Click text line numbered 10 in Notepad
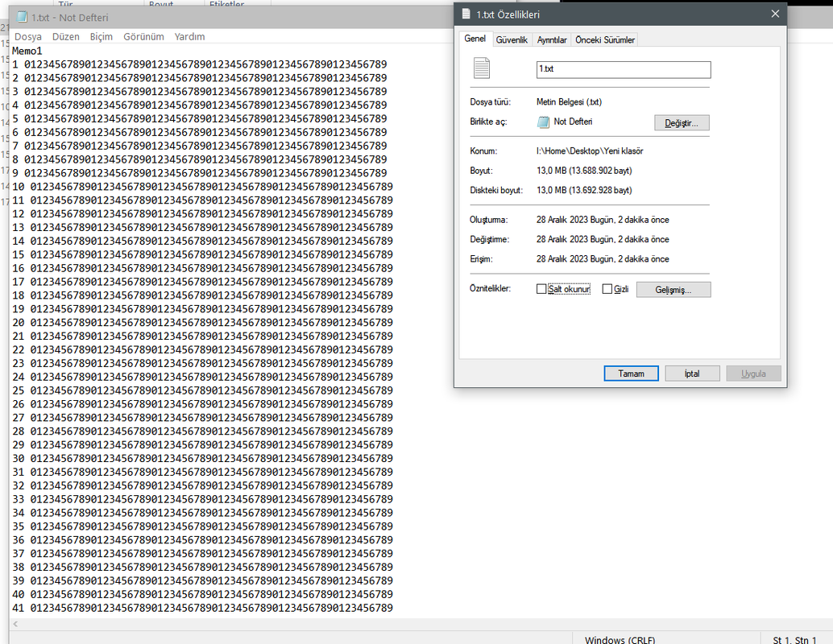 [202, 186]
